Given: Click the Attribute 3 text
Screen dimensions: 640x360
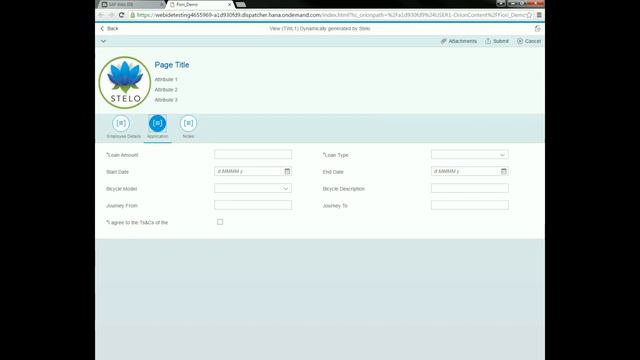Looking at the screenshot, I should [166, 100].
